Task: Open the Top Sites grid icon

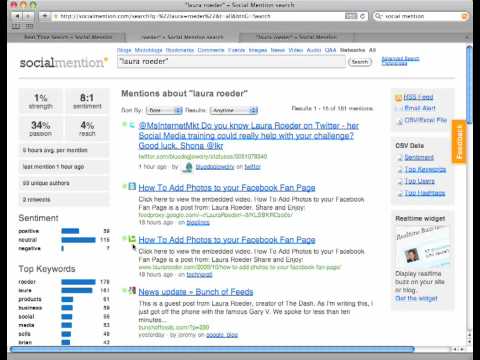Action: point(29,26)
